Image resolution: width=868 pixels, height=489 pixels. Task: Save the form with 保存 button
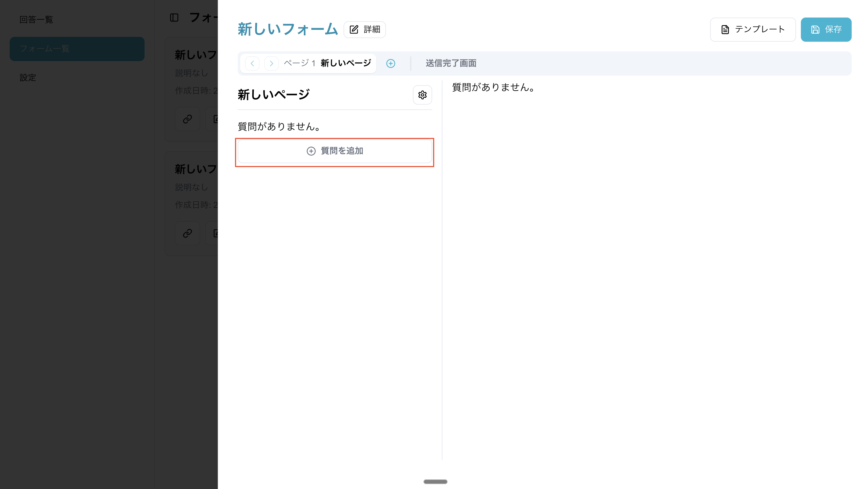tap(826, 30)
